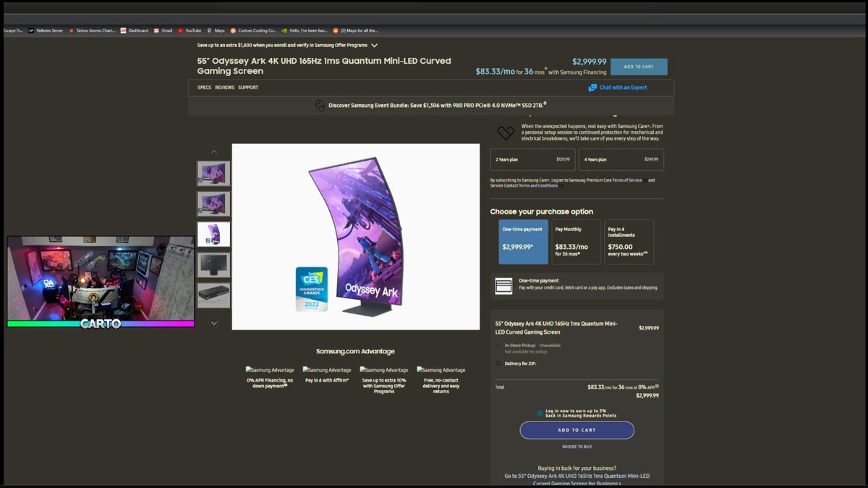The height and width of the screenshot is (488, 868).
Task: Open the Valheim Server bookmark
Action: 46,30
